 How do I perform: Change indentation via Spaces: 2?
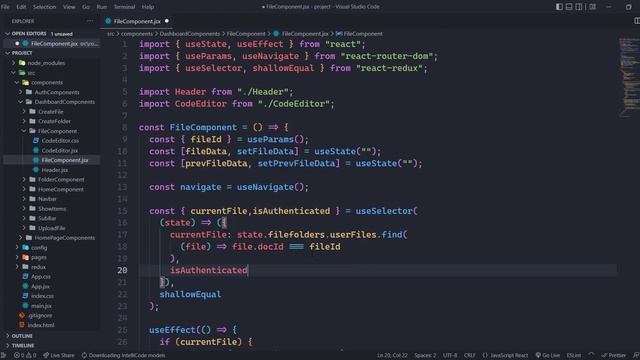click(x=424, y=355)
